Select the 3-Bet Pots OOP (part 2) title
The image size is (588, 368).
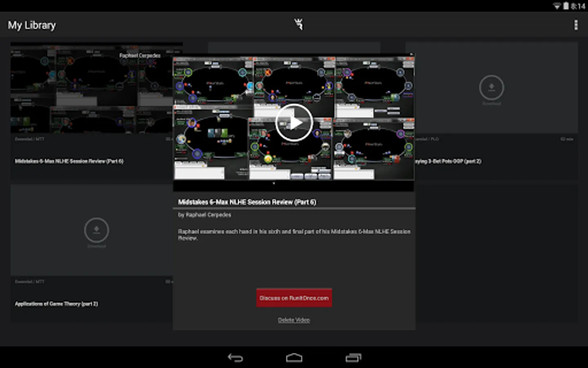click(448, 161)
